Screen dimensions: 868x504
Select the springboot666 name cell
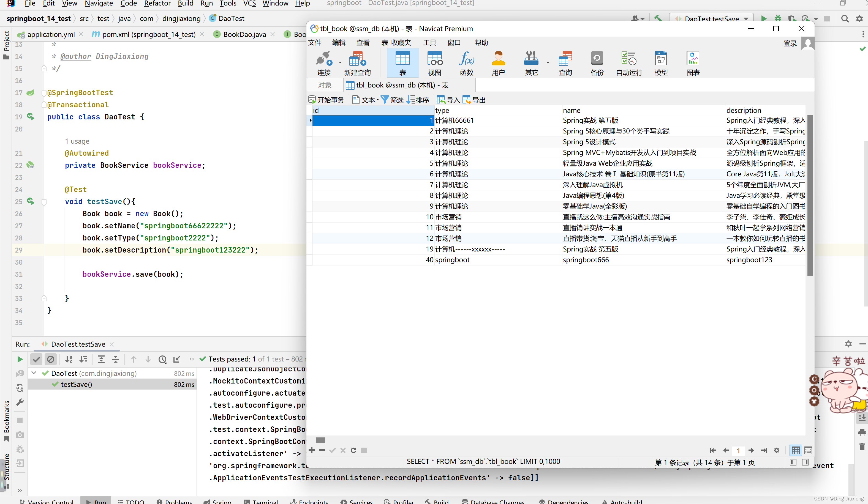coord(643,260)
